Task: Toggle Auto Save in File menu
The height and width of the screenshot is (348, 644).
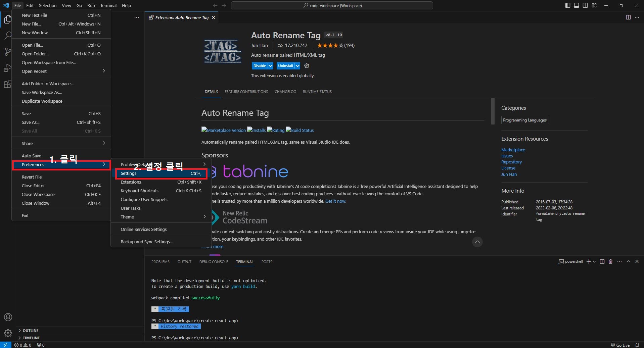Action: [x=61, y=156]
